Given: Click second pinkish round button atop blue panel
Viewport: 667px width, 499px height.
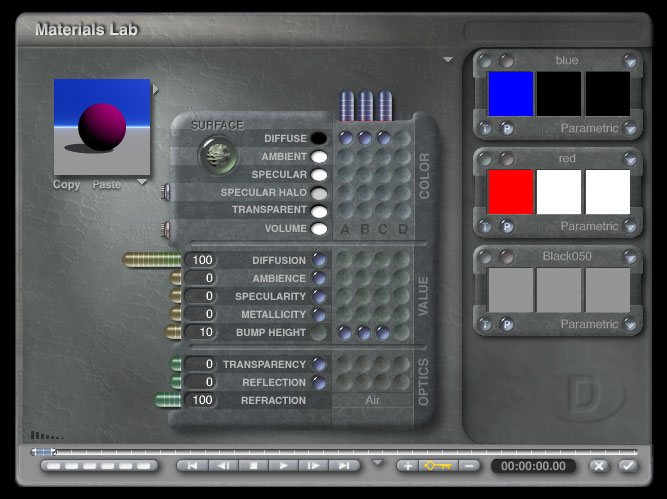Looking at the screenshot, I should (x=506, y=61).
